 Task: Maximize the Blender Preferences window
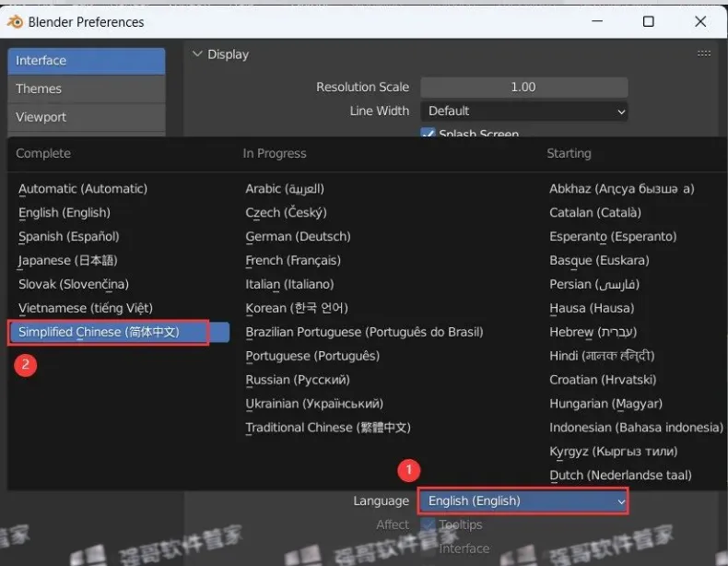649,21
